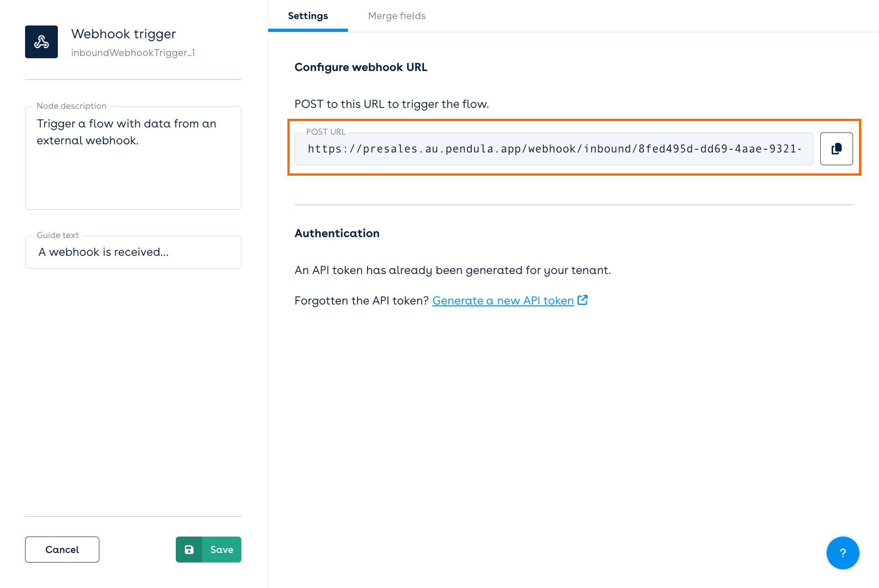Open the help question mark bubble
This screenshot has height=588, width=879.
[843, 553]
